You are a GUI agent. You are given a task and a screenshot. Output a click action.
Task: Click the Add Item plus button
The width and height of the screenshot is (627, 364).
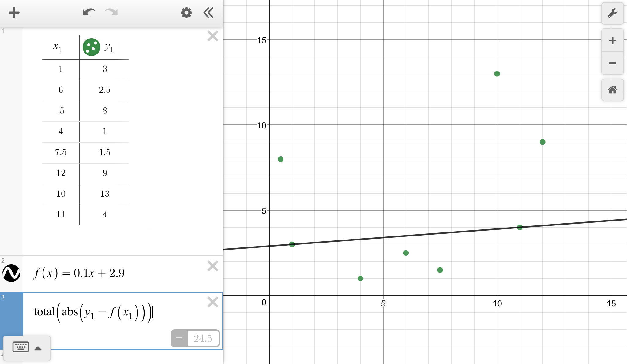point(14,13)
